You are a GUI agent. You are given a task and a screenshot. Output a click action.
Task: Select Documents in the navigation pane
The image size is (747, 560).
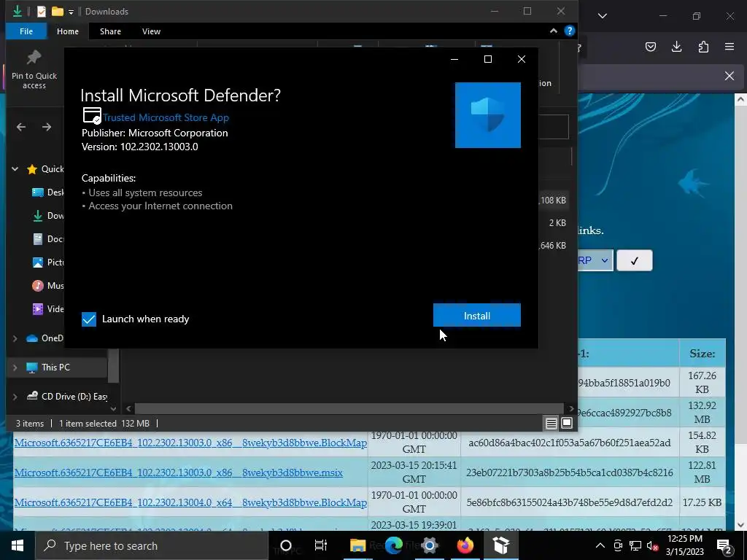[x=47, y=239]
